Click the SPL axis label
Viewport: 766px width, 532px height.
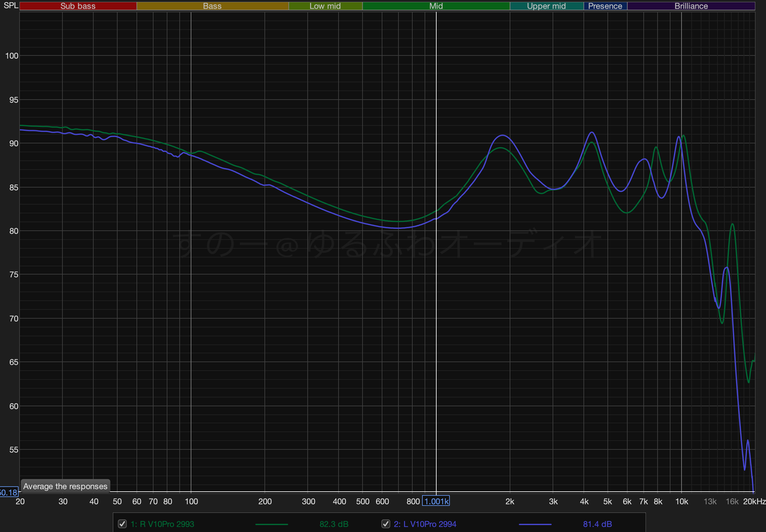click(x=10, y=5)
